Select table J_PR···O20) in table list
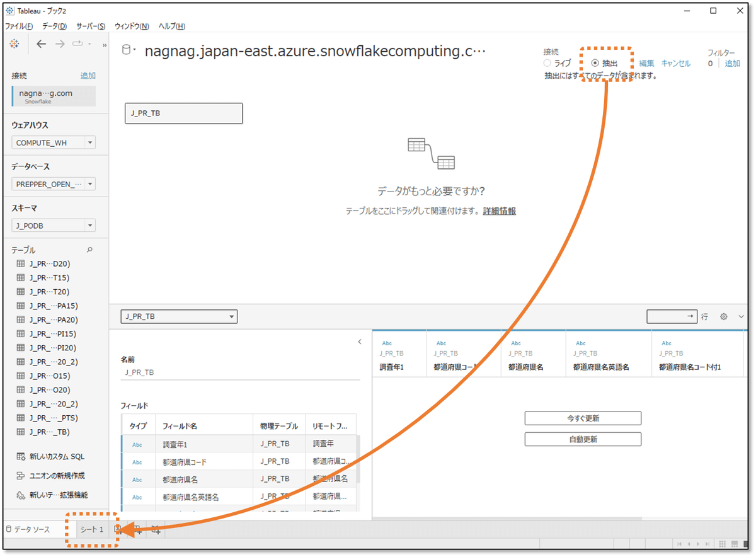 coord(49,390)
